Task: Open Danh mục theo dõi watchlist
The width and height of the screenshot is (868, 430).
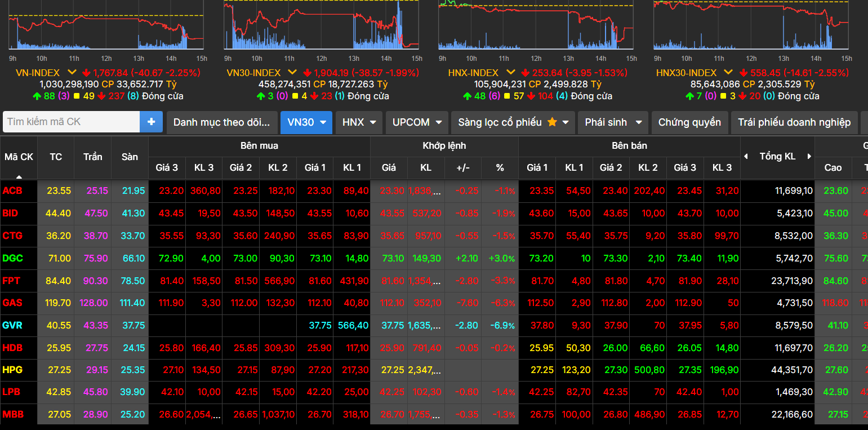Action: tap(222, 122)
